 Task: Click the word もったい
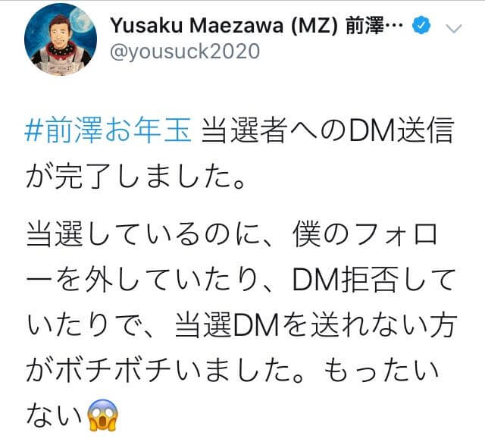click(x=381, y=371)
